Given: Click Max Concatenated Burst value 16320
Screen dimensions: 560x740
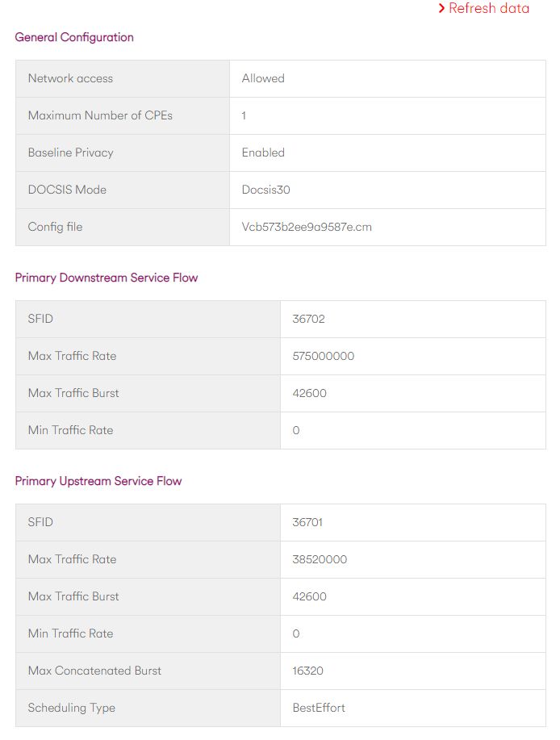Looking at the screenshot, I should click(x=307, y=671).
